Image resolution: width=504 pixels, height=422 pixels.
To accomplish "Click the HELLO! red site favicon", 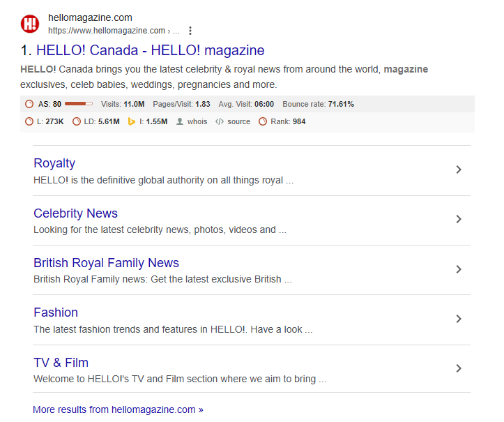I will tap(30, 24).
